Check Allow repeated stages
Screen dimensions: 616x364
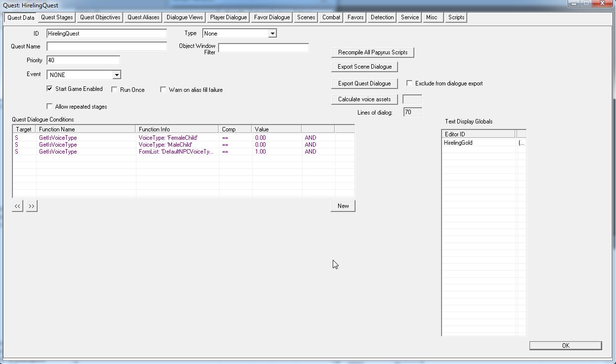[x=49, y=107]
